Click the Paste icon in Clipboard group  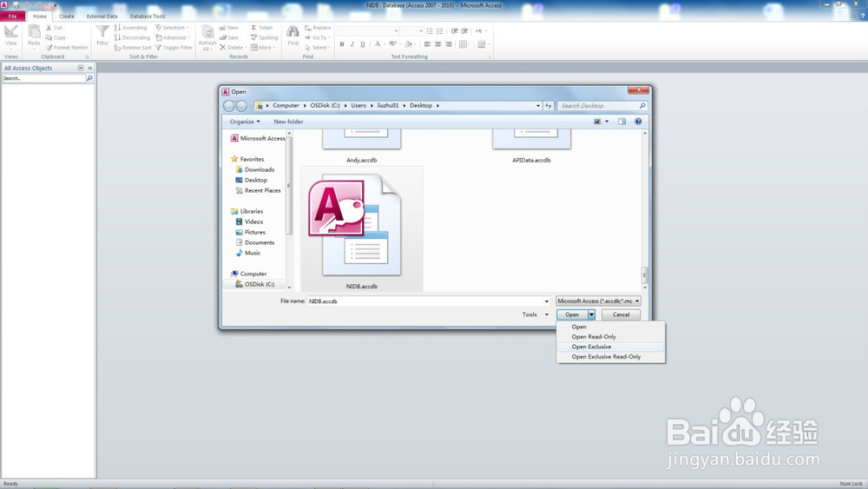tap(34, 31)
